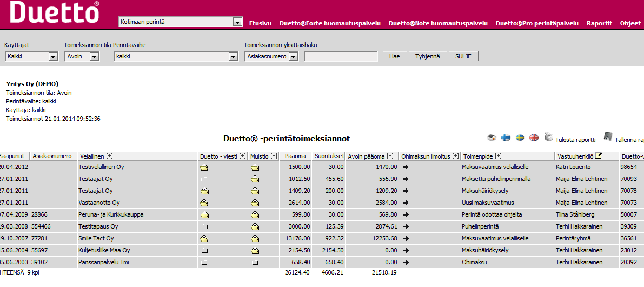Open Duetto message envelope for Vastaanotto Oy
The height and width of the screenshot is (287, 644).
click(204, 203)
